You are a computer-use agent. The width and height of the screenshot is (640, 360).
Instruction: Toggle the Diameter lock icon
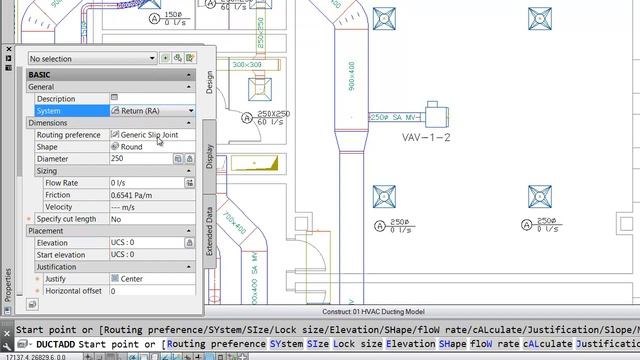(190, 159)
